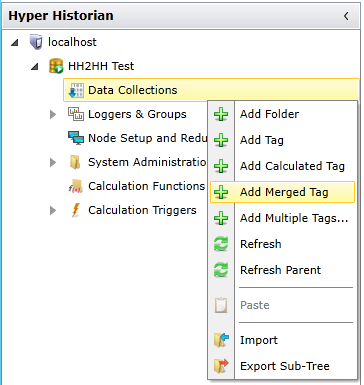Choose Add Merged Tag from context menu
This screenshot has height=385, width=364.
tap(282, 192)
